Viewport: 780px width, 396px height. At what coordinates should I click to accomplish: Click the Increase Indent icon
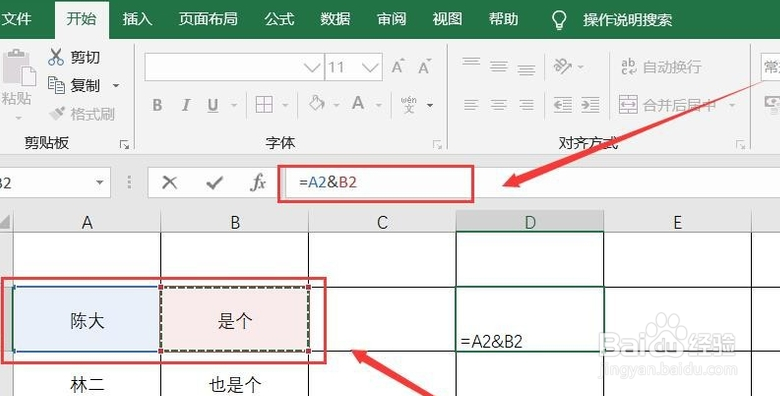coord(590,105)
